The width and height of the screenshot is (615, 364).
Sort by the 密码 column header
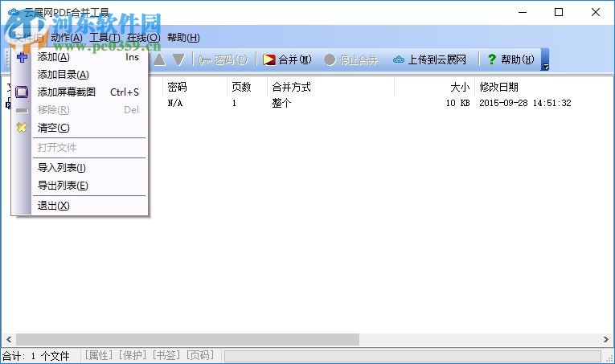coord(195,87)
